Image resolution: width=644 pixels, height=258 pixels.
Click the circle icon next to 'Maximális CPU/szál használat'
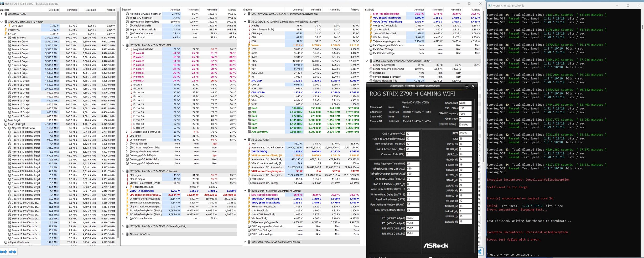(127, 14)
